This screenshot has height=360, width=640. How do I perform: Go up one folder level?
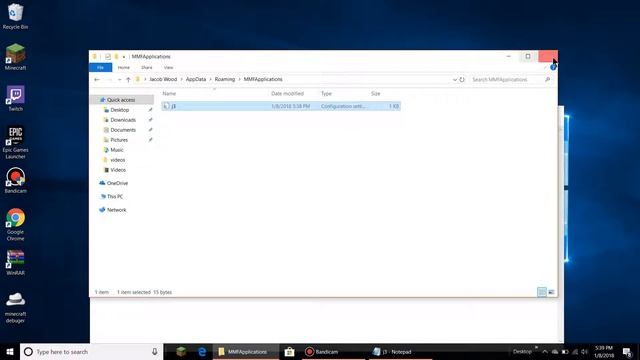pyautogui.click(x=128, y=80)
